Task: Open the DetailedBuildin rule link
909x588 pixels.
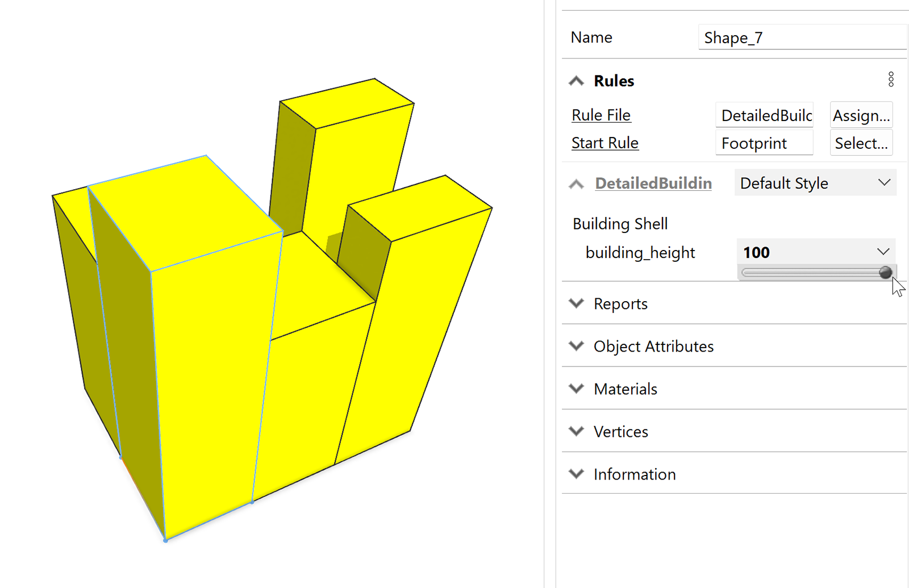Action: coord(653,184)
